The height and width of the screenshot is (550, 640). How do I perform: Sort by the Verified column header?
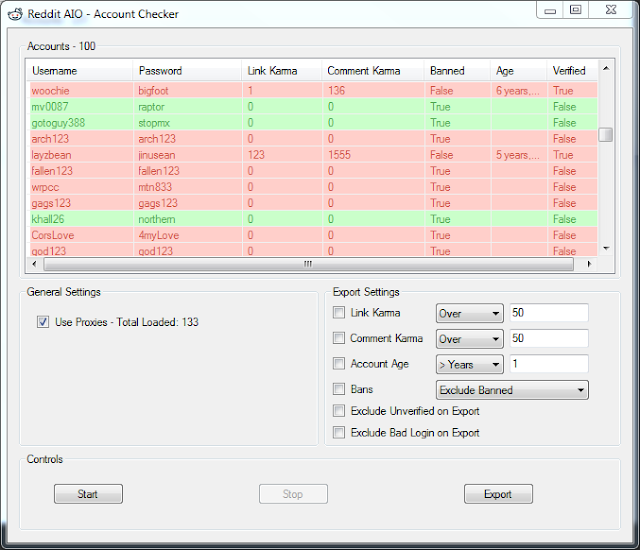click(x=572, y=71)
